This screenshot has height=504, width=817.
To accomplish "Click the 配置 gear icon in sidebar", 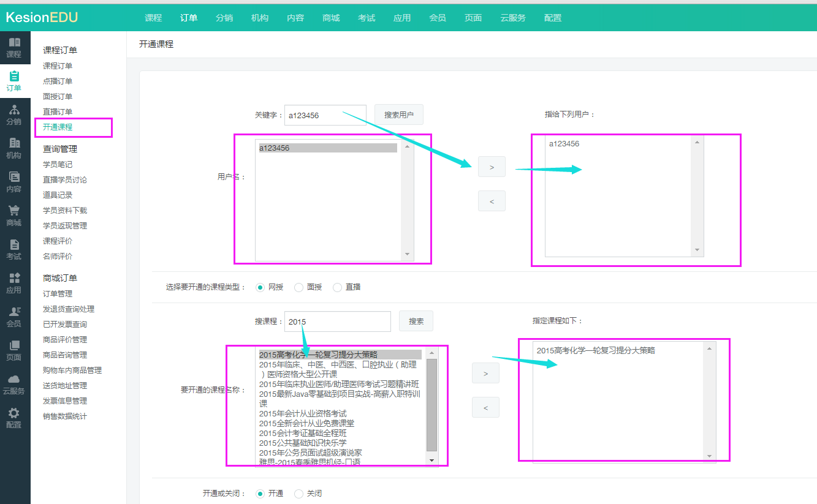I will (x=14, y=413).
